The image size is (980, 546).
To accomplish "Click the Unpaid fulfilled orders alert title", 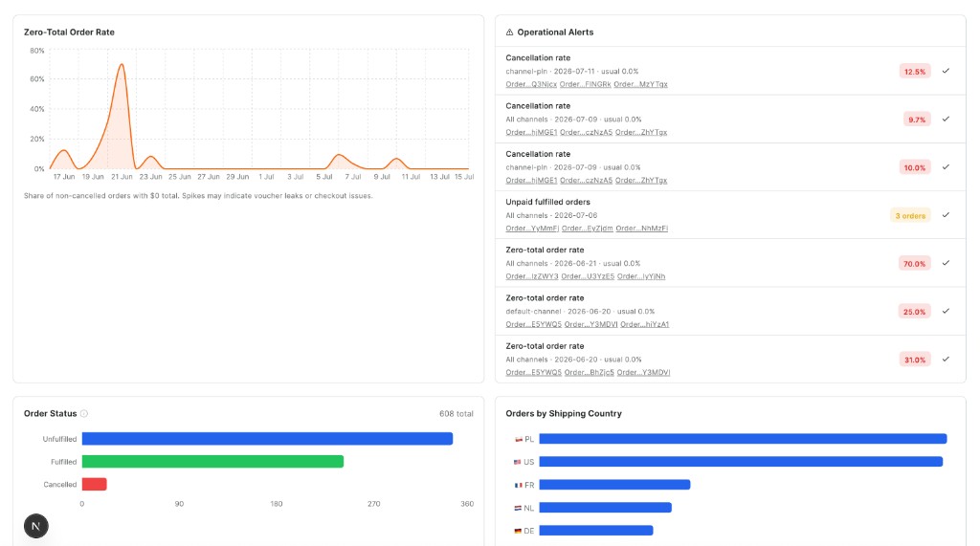I will [x=547, y=202].
